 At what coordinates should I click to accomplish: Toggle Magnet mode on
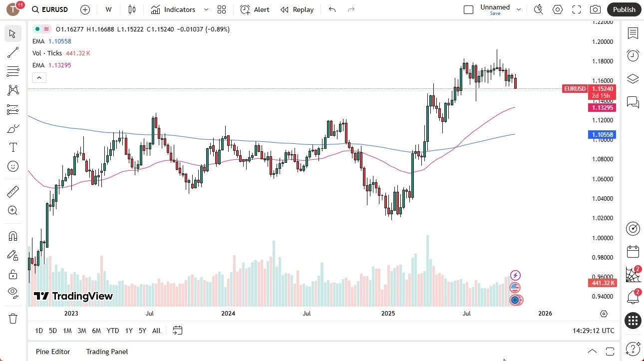[x=12, y=236]
